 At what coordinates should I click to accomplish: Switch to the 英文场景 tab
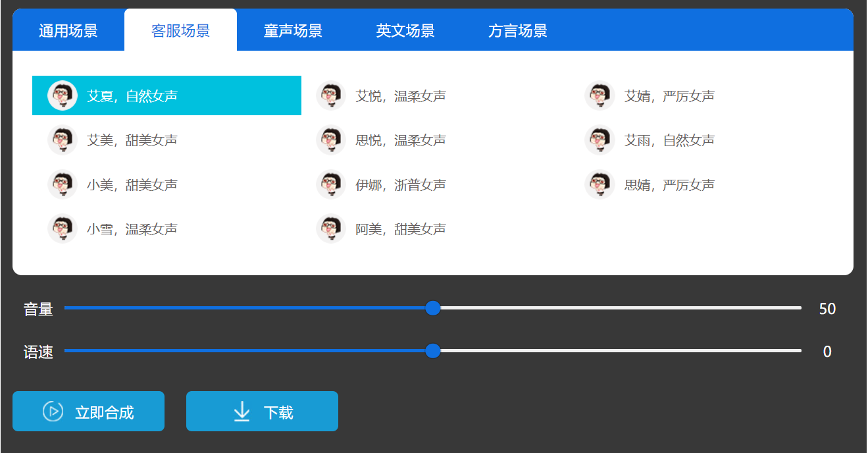click(405, 30)
